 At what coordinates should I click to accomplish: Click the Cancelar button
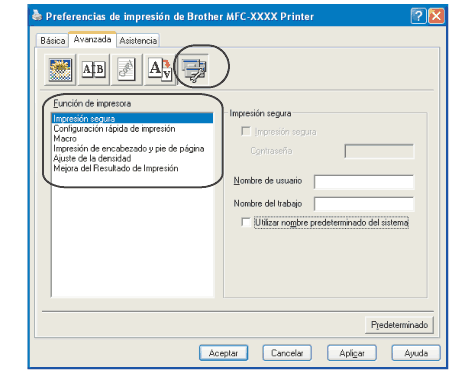point(287,353)
